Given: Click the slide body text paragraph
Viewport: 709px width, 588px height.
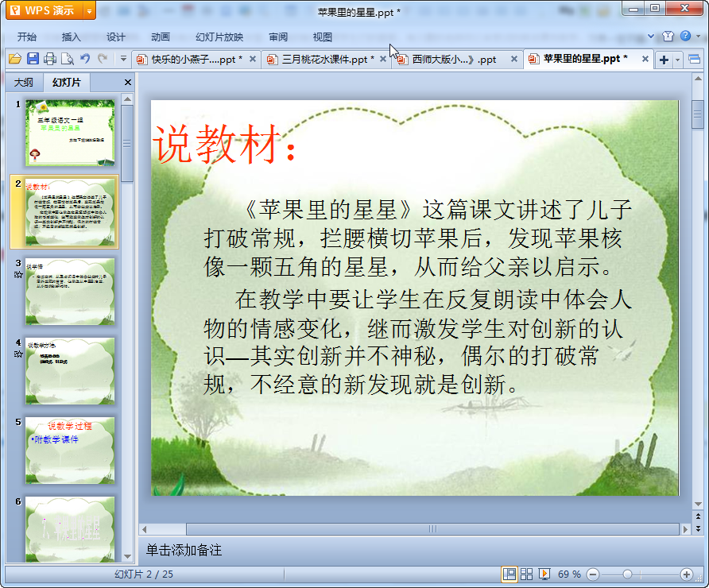Looking at the screenshot, I should (417, 297).
